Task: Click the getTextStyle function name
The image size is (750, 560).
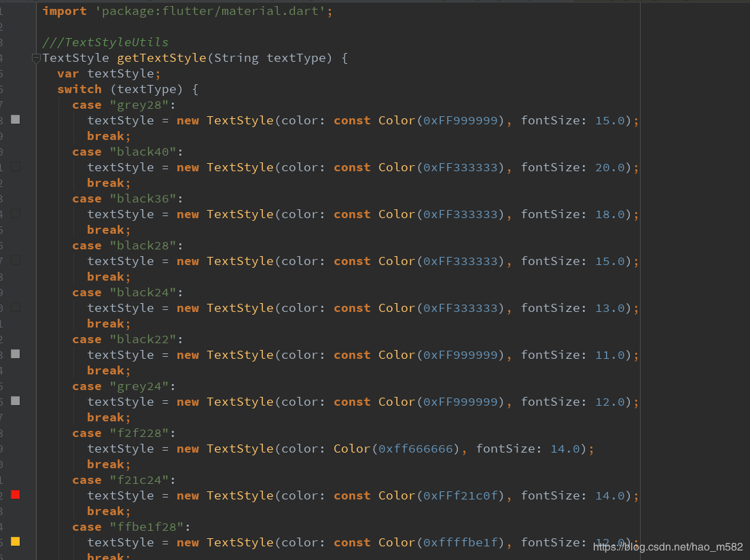Action: [162, 58]
